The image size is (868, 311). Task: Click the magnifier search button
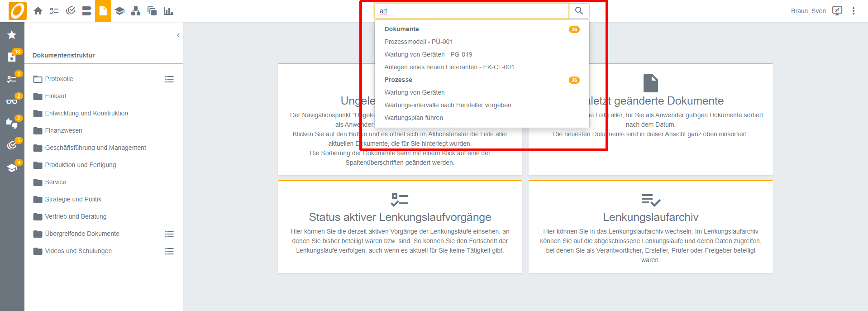click(579, 11)
